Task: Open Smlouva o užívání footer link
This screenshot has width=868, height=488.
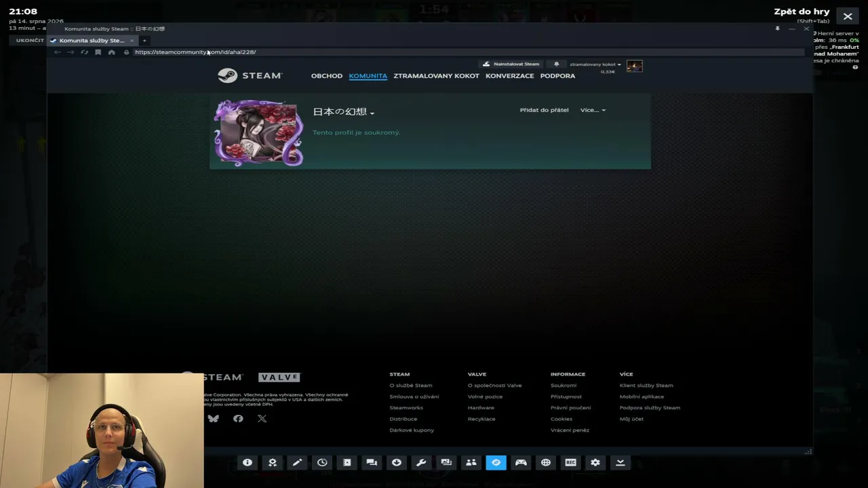Action: point(414,396)
